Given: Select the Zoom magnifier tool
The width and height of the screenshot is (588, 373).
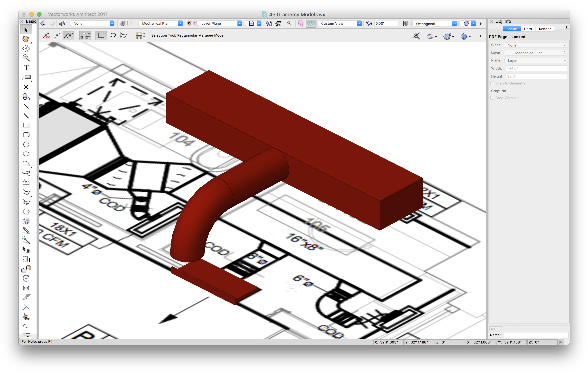Looking at the screenshot, I should 26,58.
